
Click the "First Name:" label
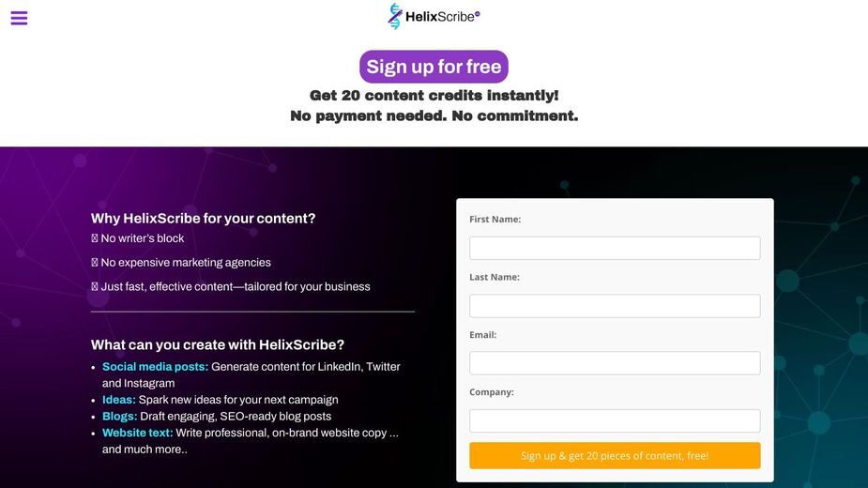[495, 220]
